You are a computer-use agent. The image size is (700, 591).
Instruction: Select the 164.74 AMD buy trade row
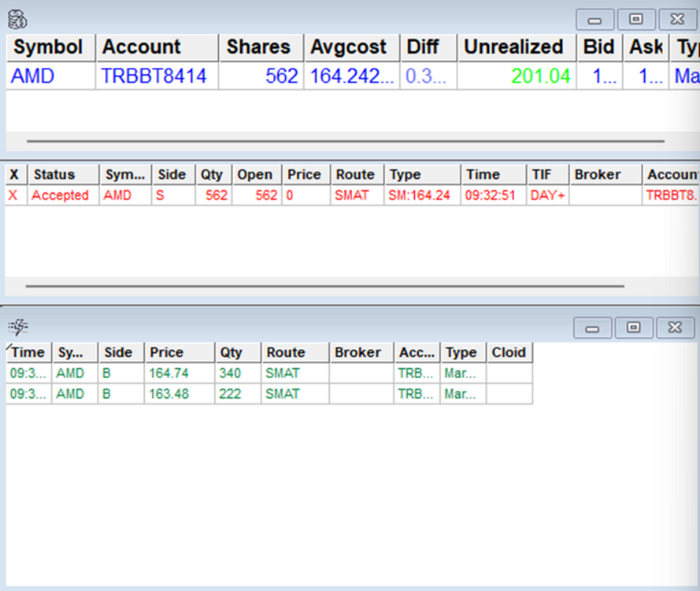coord(169,373)
